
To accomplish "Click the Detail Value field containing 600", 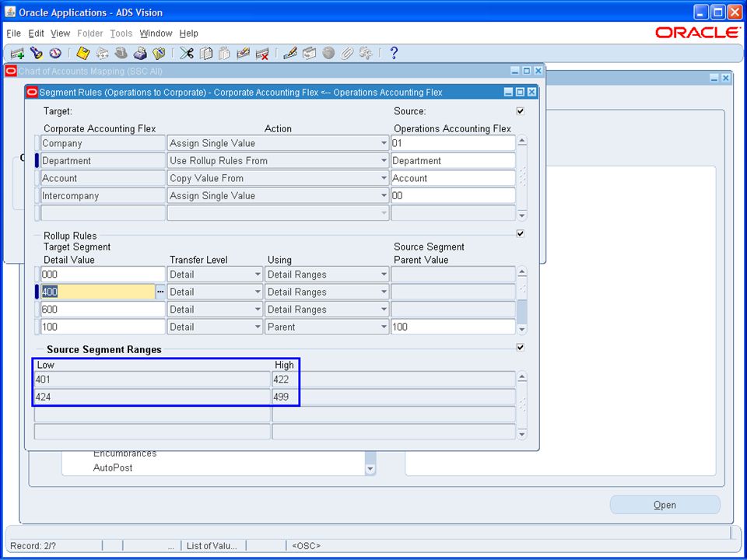I will tap(103, 310).
